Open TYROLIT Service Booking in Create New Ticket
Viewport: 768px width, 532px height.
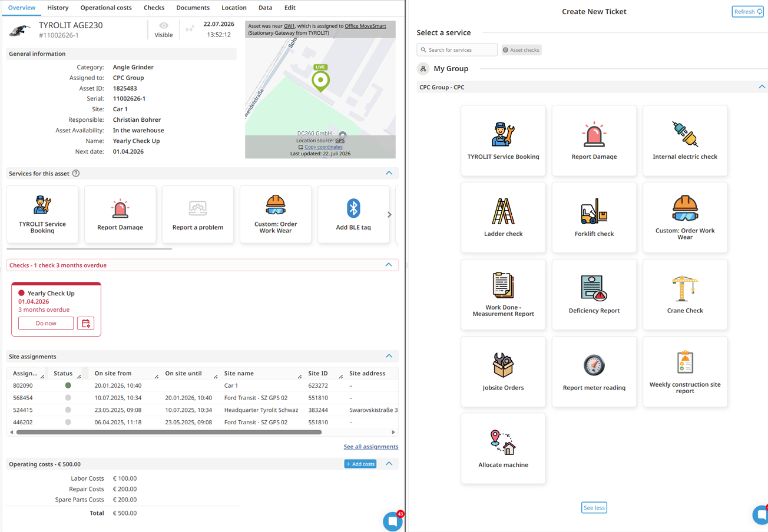[x=503, y=141]
